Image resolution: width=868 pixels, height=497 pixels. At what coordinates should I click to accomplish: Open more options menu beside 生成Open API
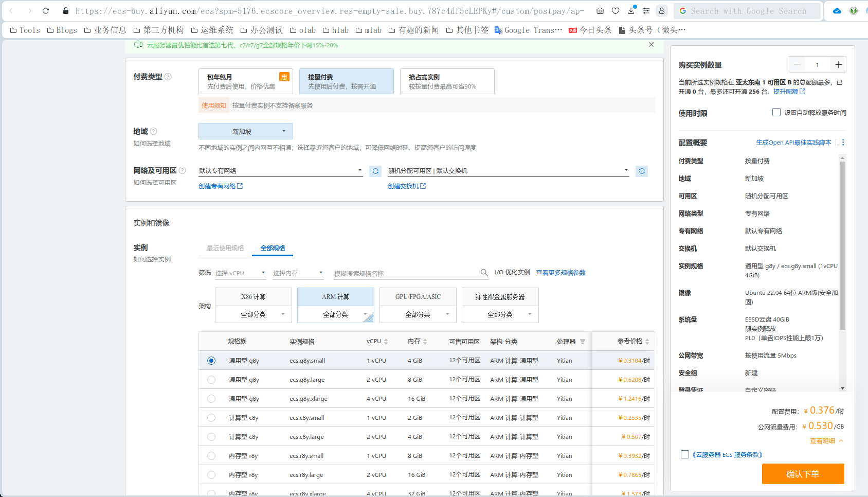click(x=843, y=143)
